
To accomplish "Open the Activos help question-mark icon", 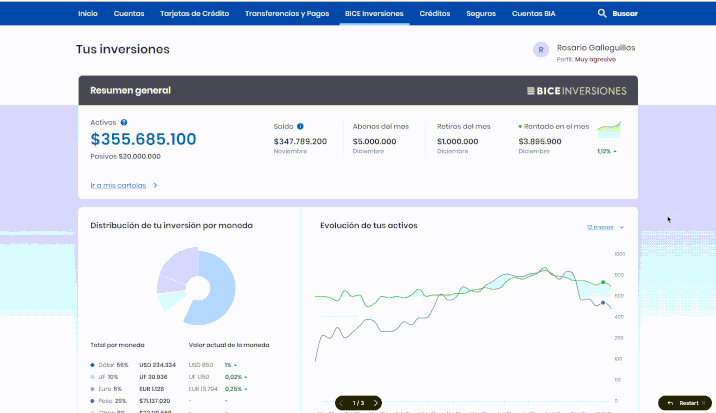I will coord(124,122).
